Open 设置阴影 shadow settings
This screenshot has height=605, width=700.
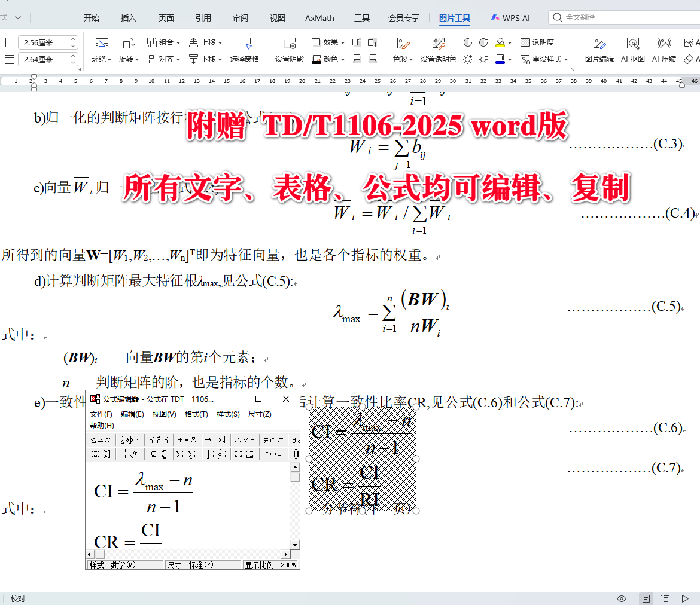click(x=290, y=50)
